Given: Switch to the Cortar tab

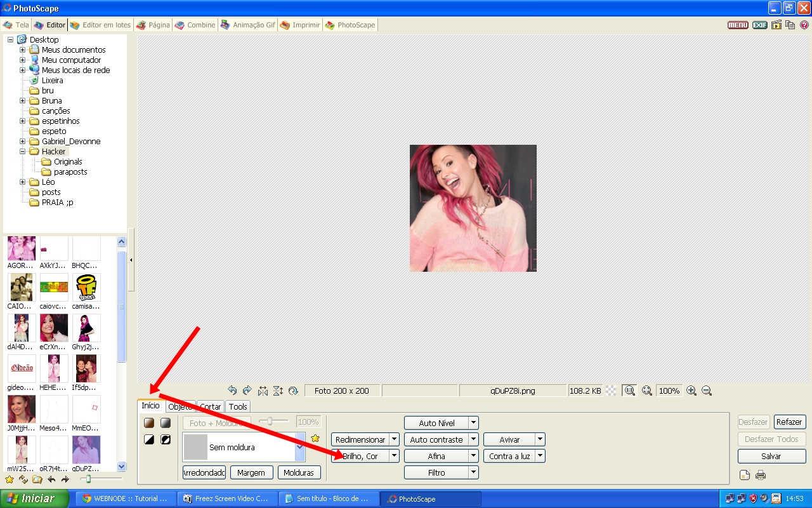Looking at the screenshot, I should pyautogui.click(x=211, y=406).
